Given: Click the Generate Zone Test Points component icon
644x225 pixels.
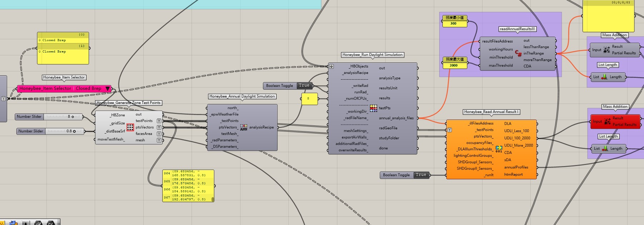Looking at the screenshot, I should tap(130, 127).
